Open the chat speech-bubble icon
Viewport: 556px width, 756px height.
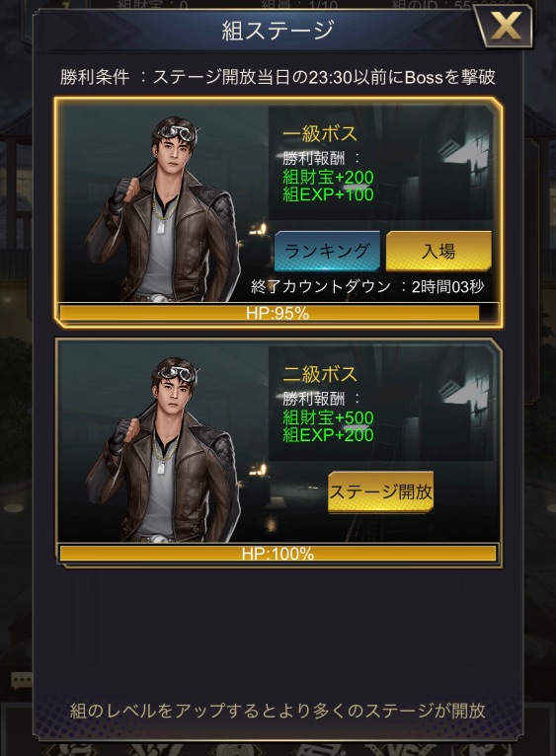tap(22, 680)
